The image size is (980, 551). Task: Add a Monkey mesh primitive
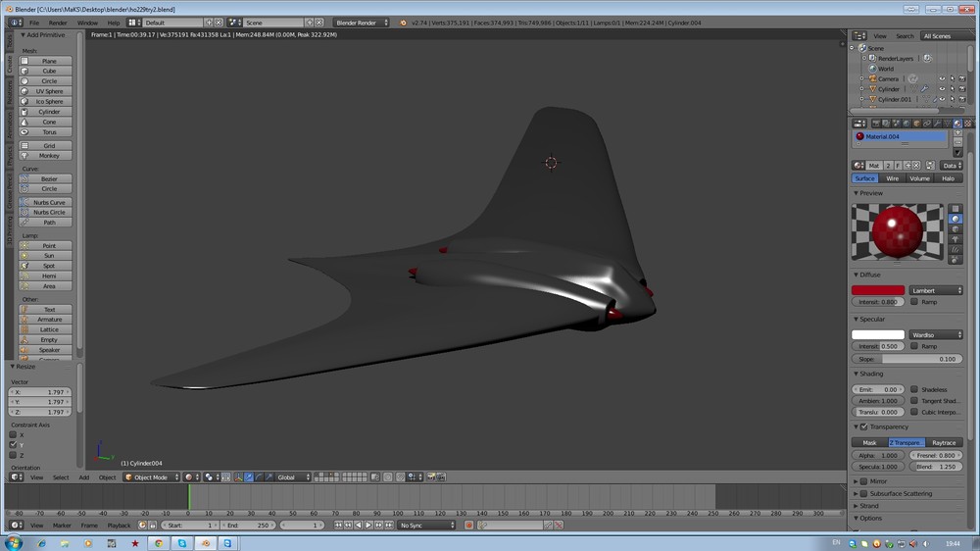(x=49, y=156)
